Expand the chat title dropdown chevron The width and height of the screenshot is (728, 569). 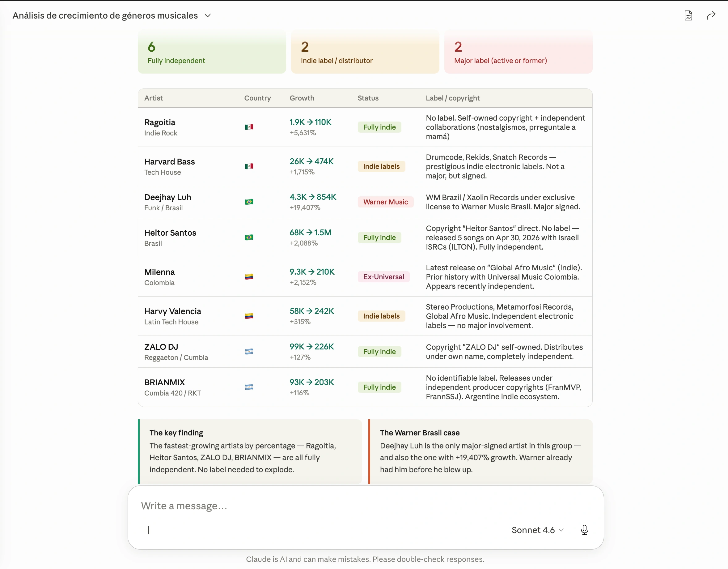(x=208, y=16)
